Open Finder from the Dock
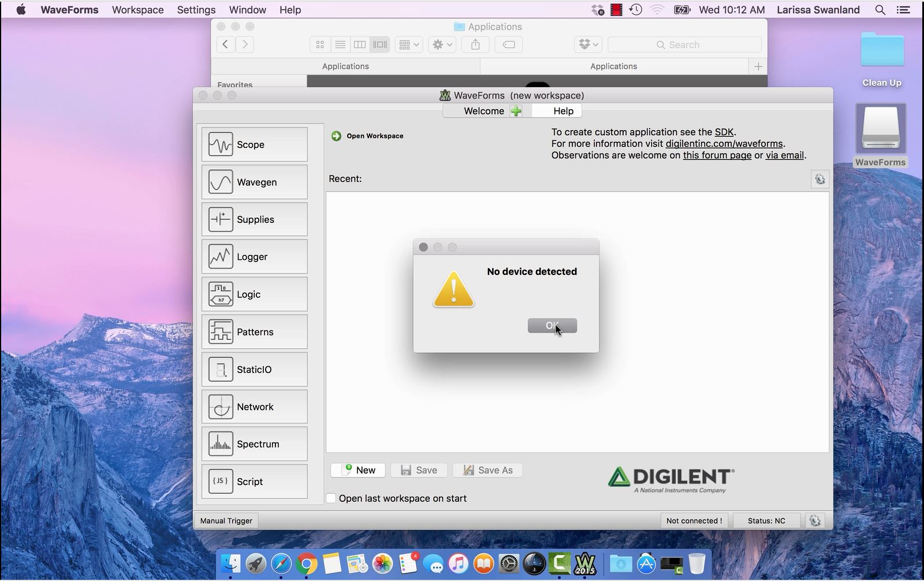Image resolution: width=924 pixels, height=581 pixels. click(x=230, y=564)
